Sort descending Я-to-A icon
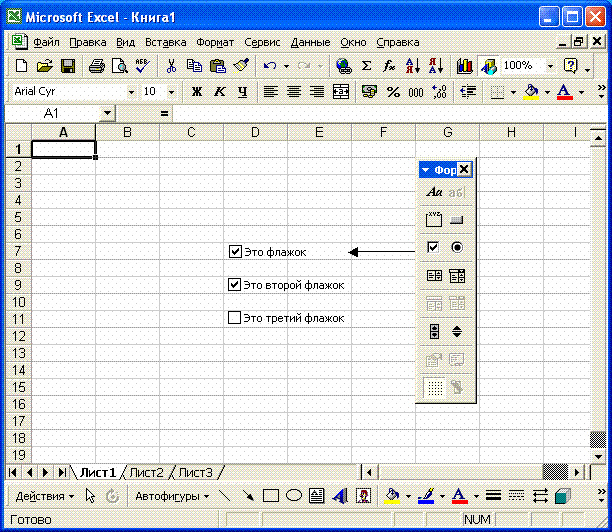Screen dimensions: 612x532 [x=436, y=66]
